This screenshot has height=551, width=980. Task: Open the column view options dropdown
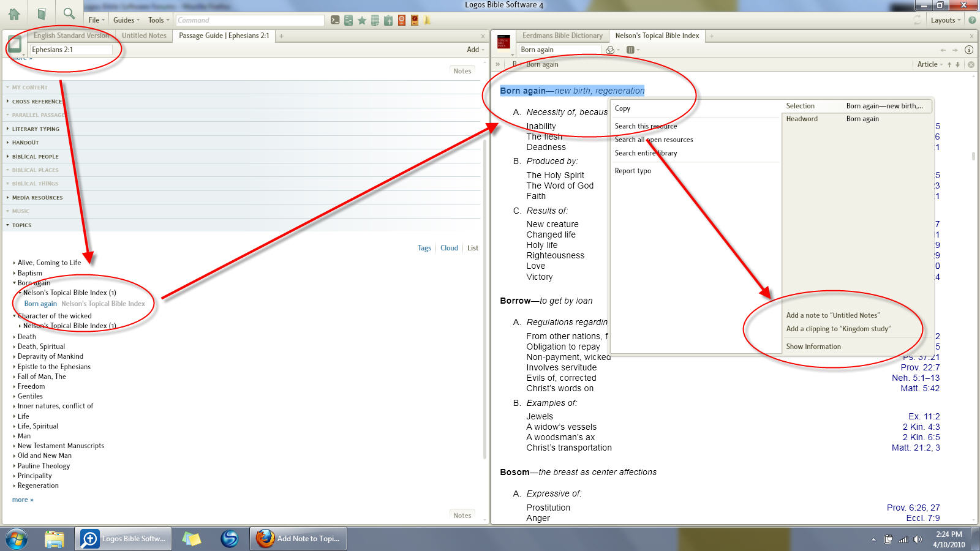[633, 50]
